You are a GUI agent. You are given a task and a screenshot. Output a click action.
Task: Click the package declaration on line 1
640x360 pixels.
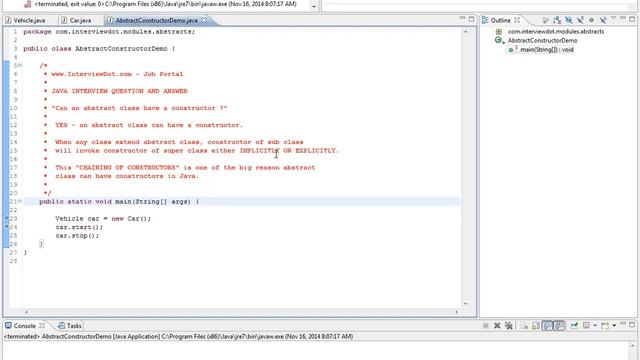tap(109, 31)
